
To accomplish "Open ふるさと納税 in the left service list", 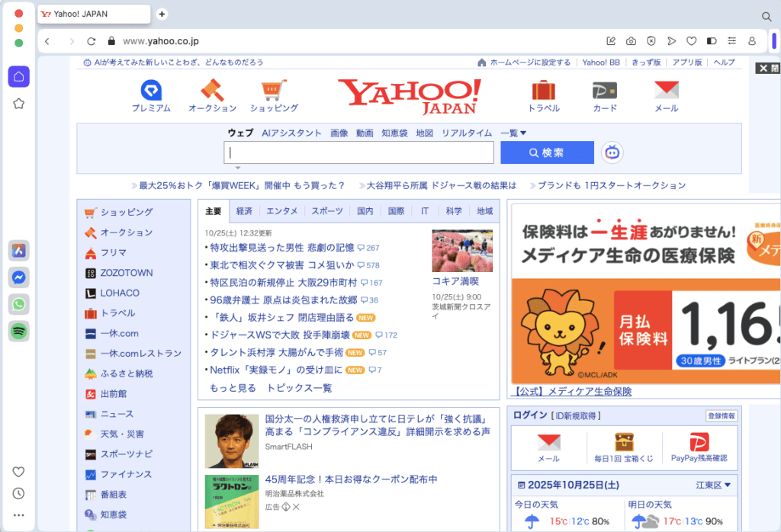I will point(127,373).
